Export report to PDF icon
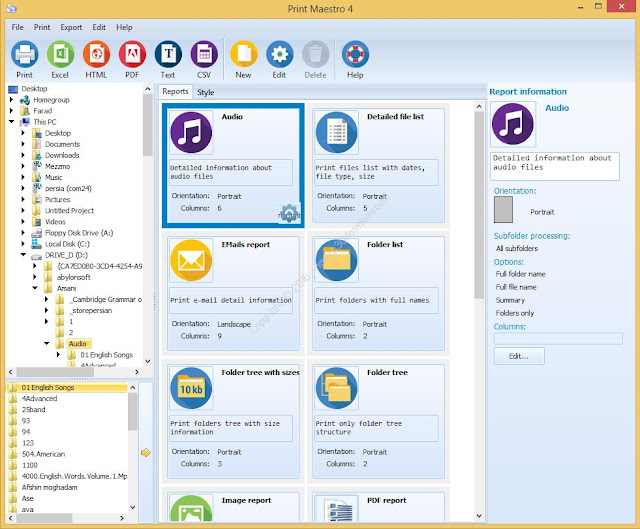Screen dimensions: 640x529 [x=132, y=54]
